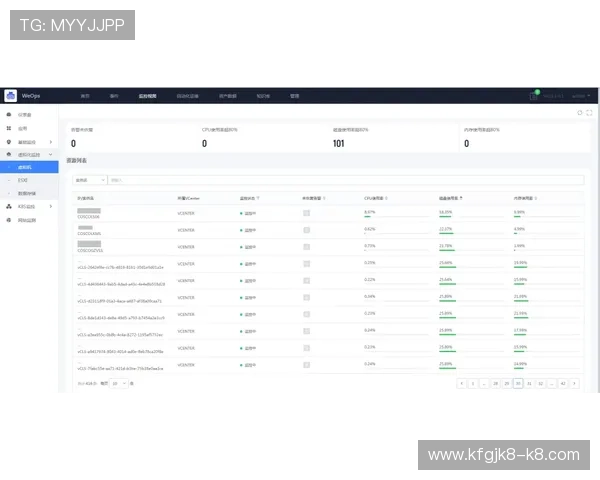The width and height of the screenshot is (600, 480).
Task: Tick the checkbox in the last table row
Action: pyautogui.click(x=307, y=365)
